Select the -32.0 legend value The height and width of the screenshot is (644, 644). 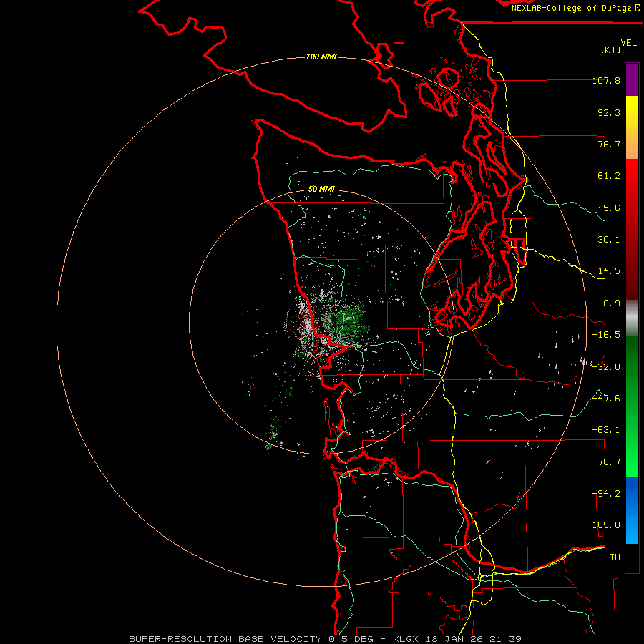click(x=606, y=367)
